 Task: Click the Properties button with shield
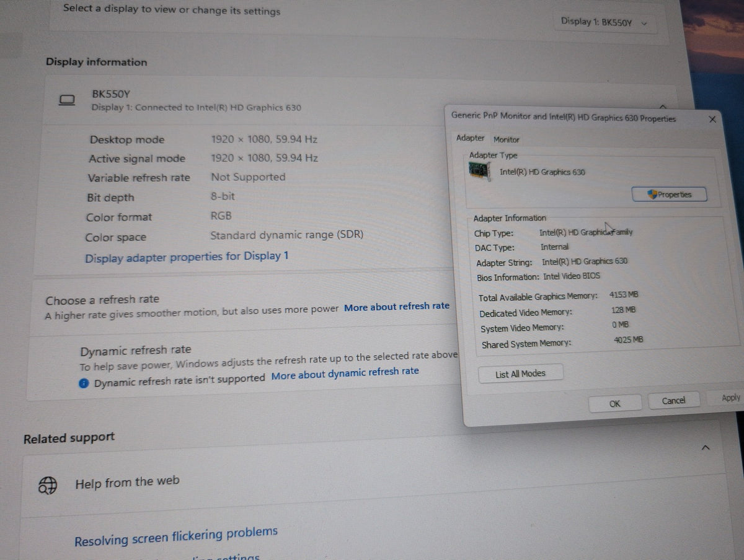point(669,195)
